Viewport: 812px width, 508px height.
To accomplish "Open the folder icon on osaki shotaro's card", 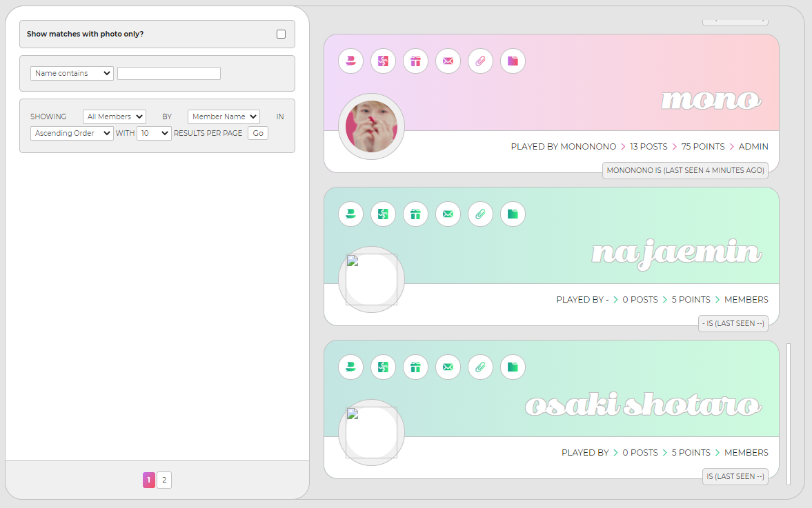I will 513,367.
